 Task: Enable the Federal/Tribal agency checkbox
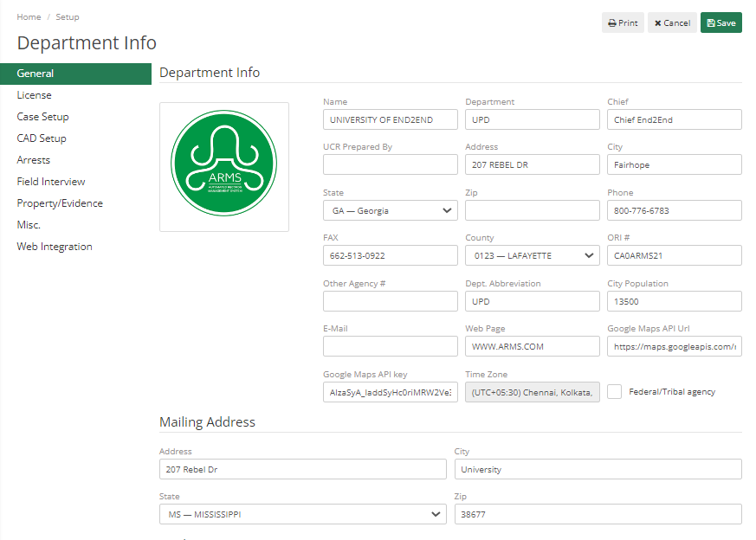(615, 391)
